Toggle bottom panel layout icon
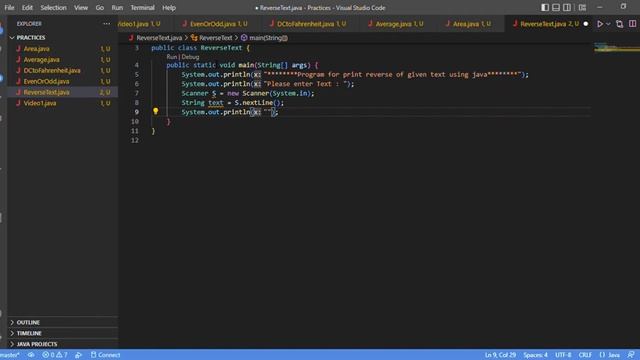The image size is (640, 360). 556,8
